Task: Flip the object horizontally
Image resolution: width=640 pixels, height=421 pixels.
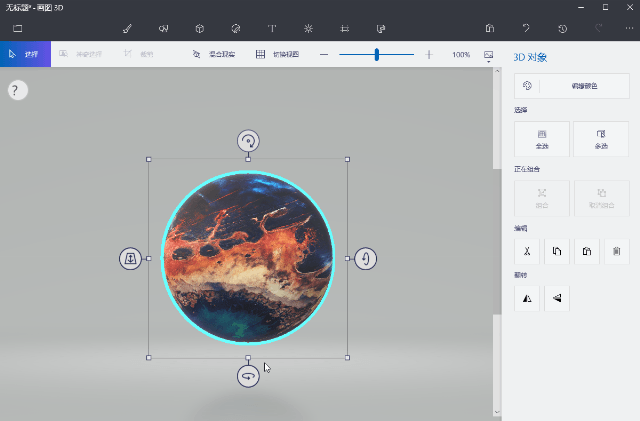Action: pos(526,297)
